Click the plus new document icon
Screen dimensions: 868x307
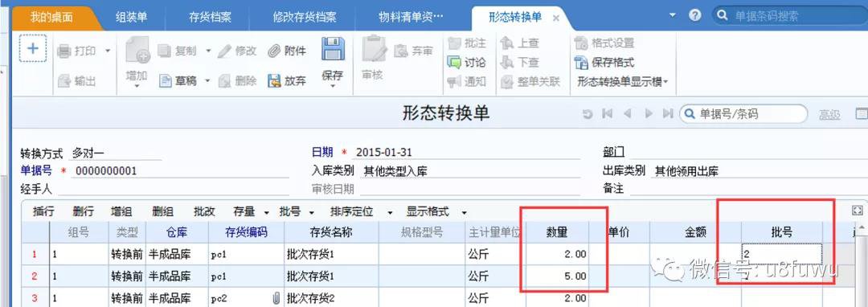pos(33,48)
